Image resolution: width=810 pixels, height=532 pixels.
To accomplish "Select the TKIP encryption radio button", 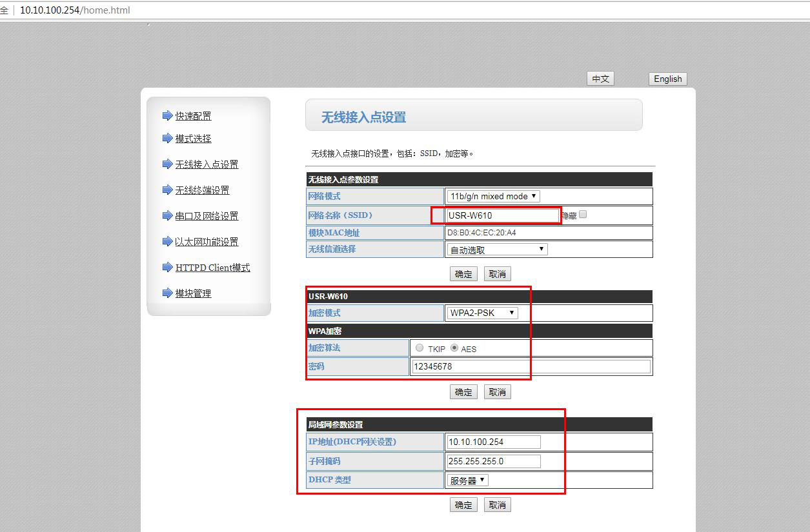I will (x=420, y=348).
